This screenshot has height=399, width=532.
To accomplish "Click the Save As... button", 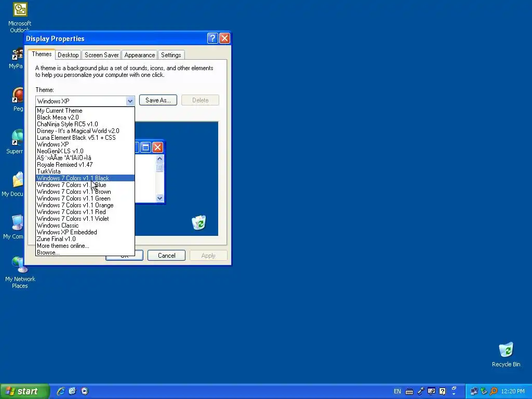I will click(x=158, y=100).
